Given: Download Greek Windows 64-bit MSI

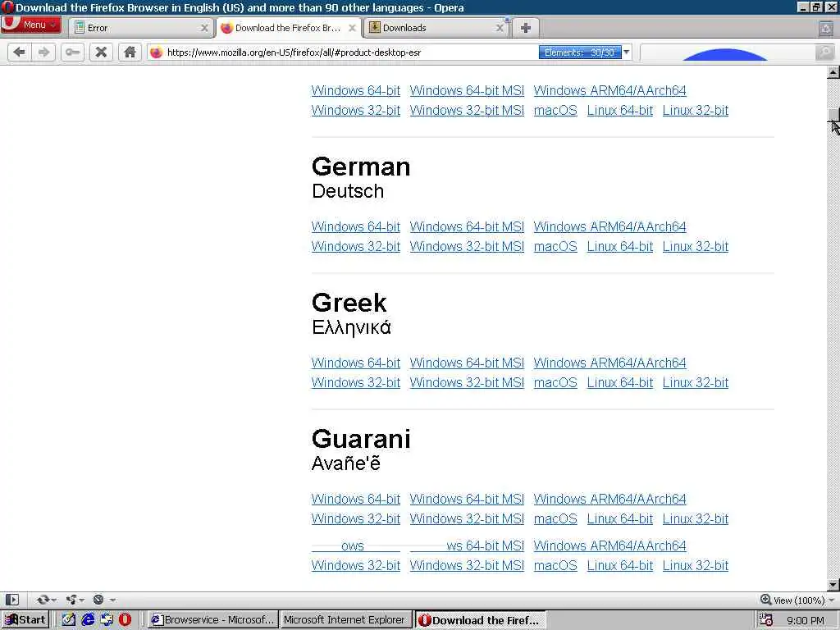Looking at the screenshot, I should pos(467,363).
